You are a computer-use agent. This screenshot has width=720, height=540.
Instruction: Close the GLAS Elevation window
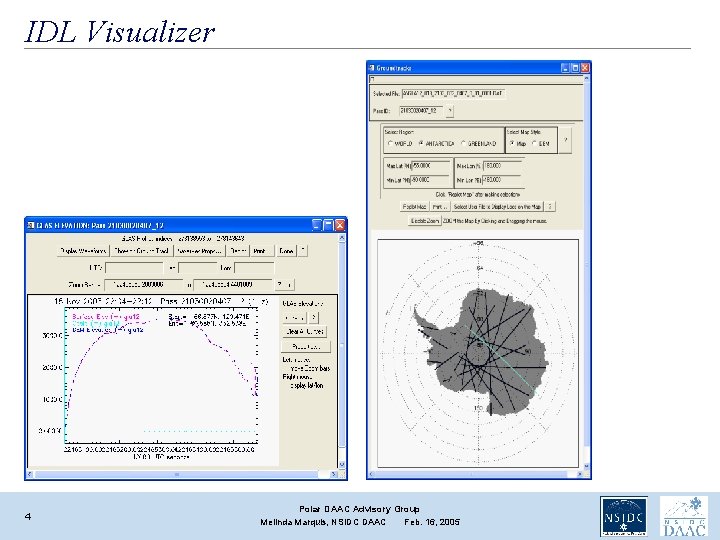click(x=339, y=225)
